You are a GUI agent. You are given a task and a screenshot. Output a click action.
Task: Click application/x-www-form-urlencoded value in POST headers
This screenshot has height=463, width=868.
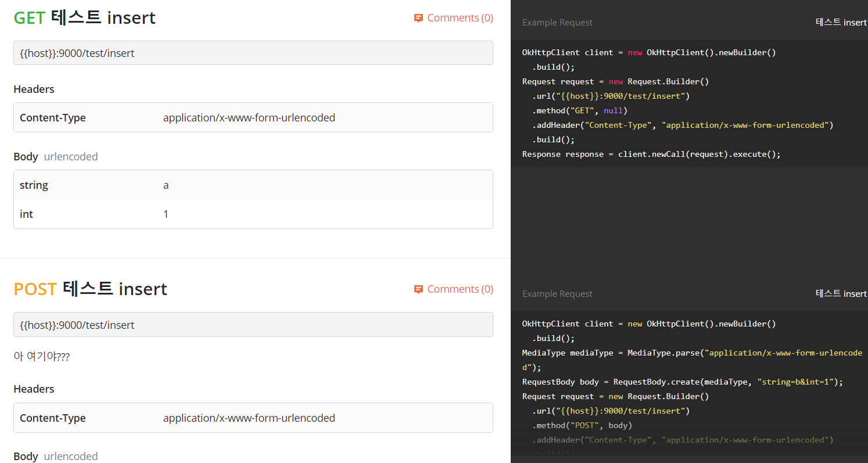coord(249,418)
